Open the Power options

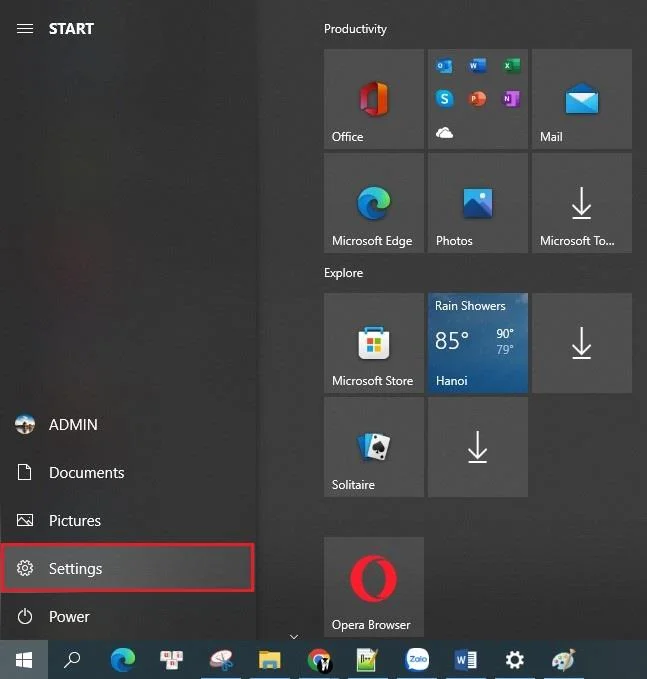128,616
